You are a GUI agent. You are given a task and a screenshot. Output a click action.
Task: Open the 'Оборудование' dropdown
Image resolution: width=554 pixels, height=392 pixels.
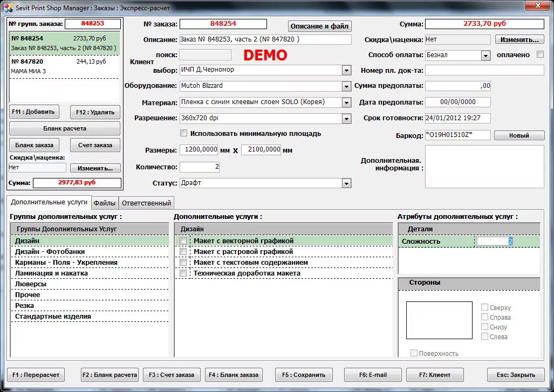point(346,86)
